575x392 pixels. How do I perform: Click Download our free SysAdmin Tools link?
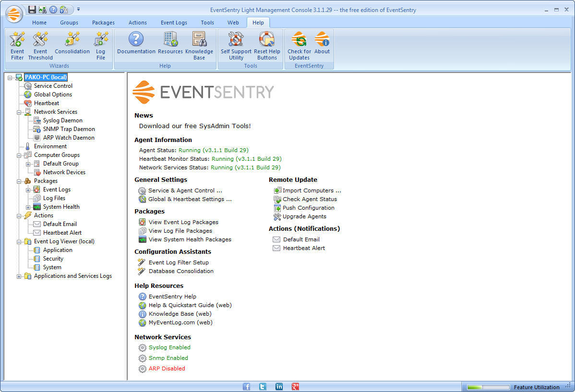[x=195, y=126]
